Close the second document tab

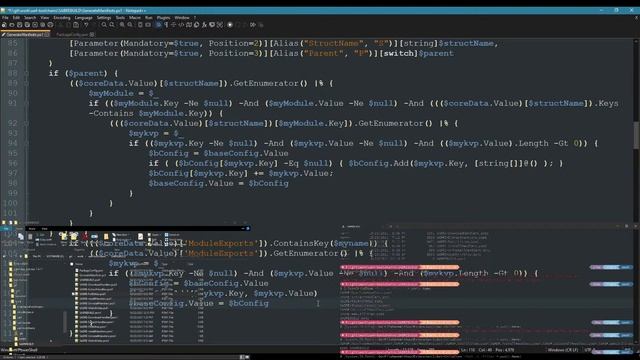point(92,35)
